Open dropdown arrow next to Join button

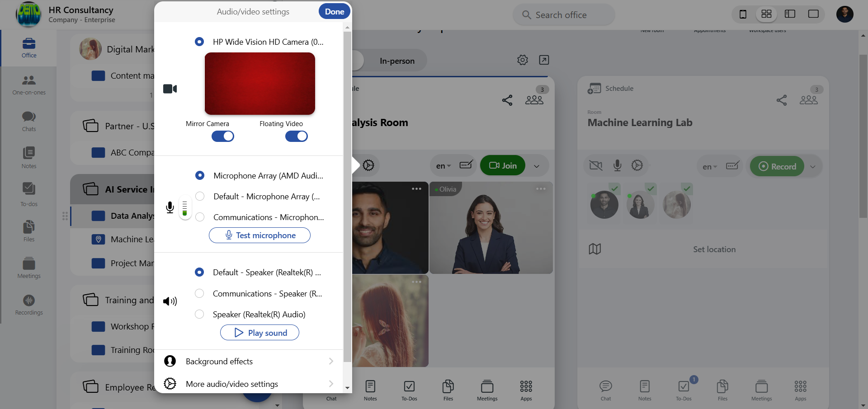pyautogui.click(x=537, y=166)
